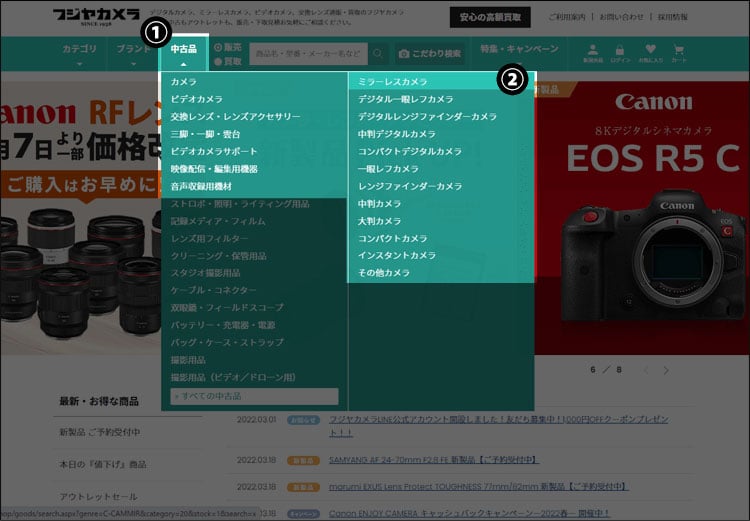Select ストロボ・照明・ライティング用品 entry
The image size is (750, 521).
point(240,204)
